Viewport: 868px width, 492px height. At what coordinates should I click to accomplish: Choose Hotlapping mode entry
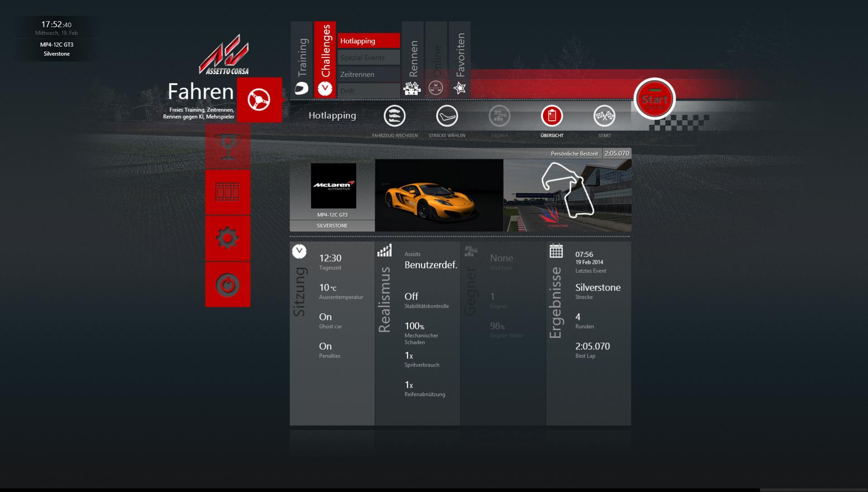[369, 41]
